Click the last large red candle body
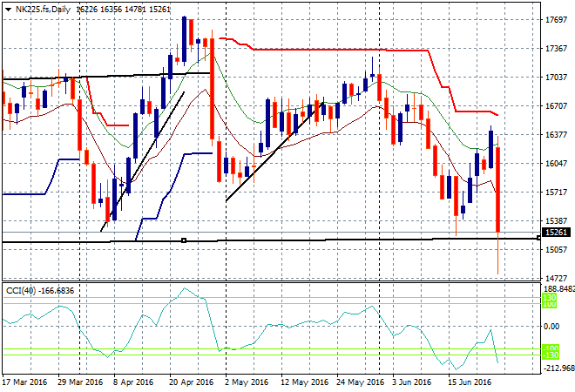 click(x=498, y=190)
